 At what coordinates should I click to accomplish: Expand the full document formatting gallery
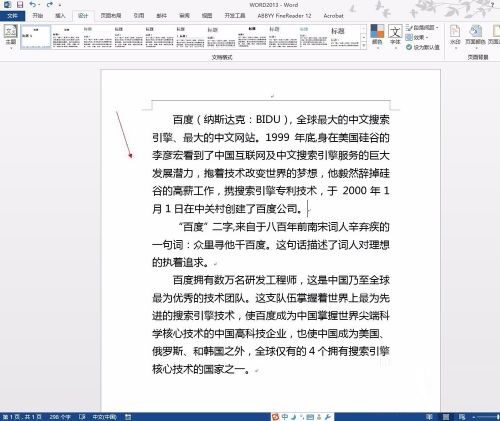[364, 45]
